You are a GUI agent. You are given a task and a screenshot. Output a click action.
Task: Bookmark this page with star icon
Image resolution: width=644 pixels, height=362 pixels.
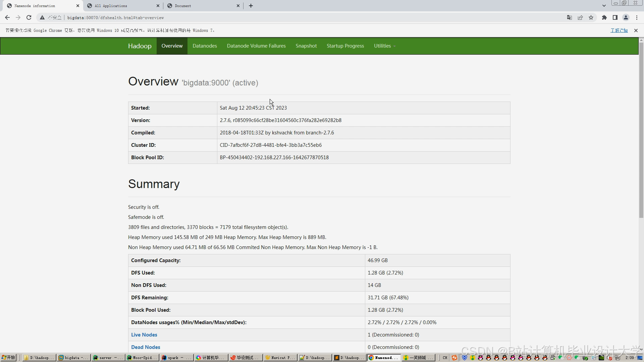pyautogui.click(x=591, y=17)
